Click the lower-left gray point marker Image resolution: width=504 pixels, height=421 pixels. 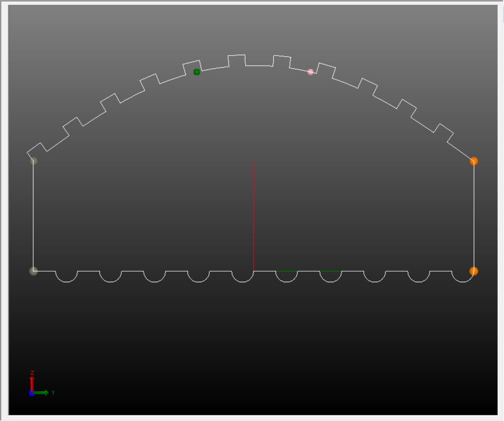(33, 271)
